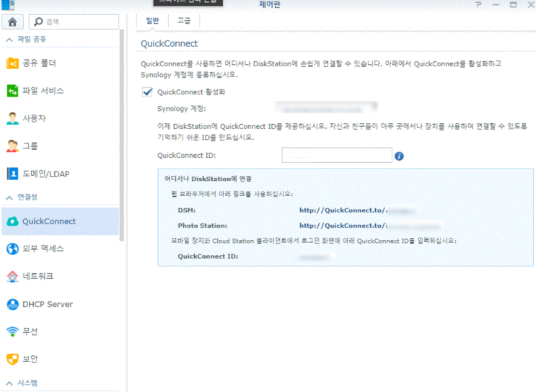Open the 공유 폴더 shared folder icon

click(x=13, y=63)
